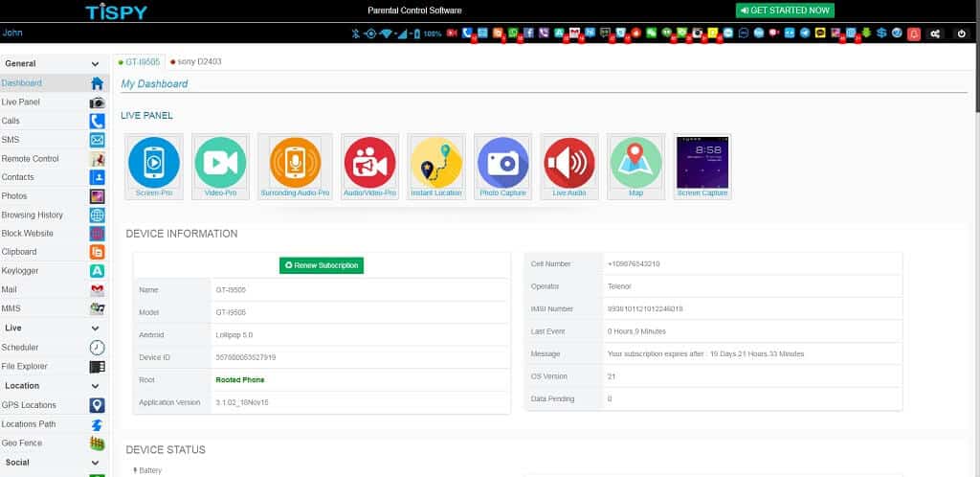Open Scheduler clock icon
The width and height of the screenshot is (980, 477).
click(97, 348)
